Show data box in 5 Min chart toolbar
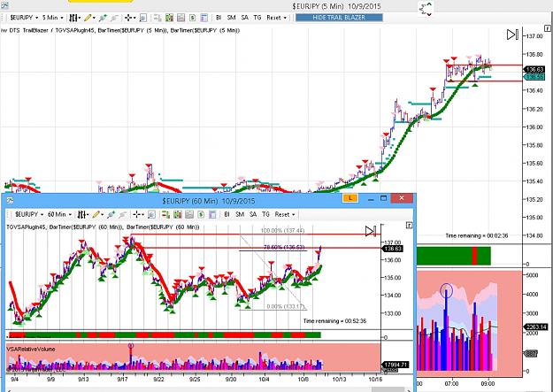This screenshot has width=553, height=392. [x=143, y=18]
